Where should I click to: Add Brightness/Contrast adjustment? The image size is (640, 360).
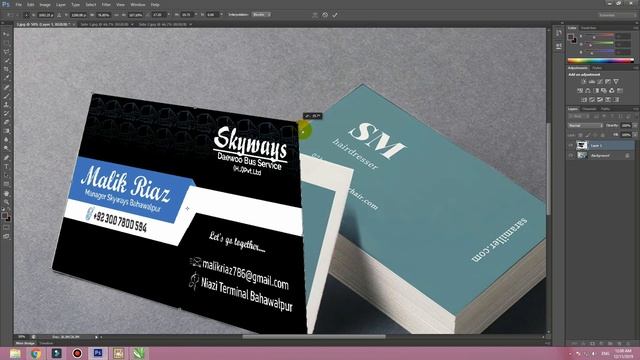(584, 82)
